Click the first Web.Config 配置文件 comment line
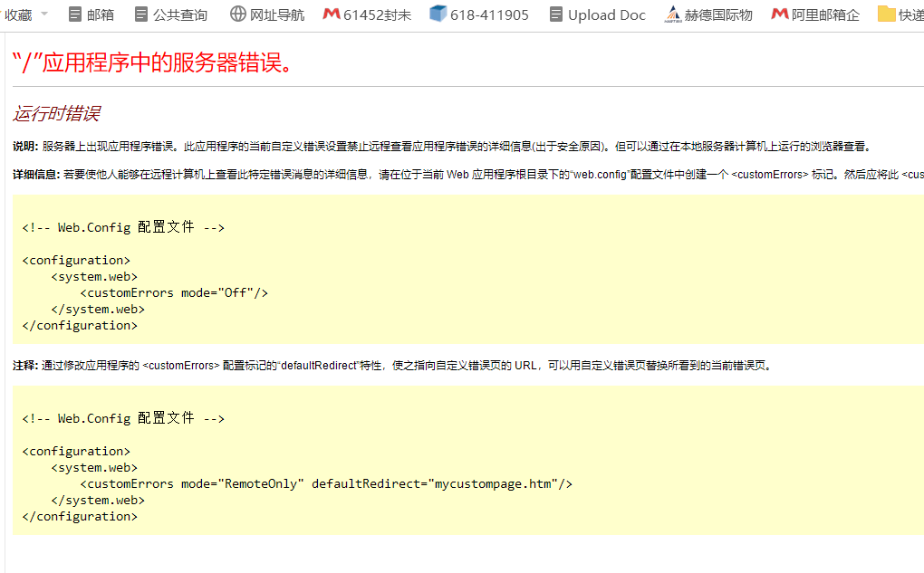924x573 pixels. [x=123, y=227]
